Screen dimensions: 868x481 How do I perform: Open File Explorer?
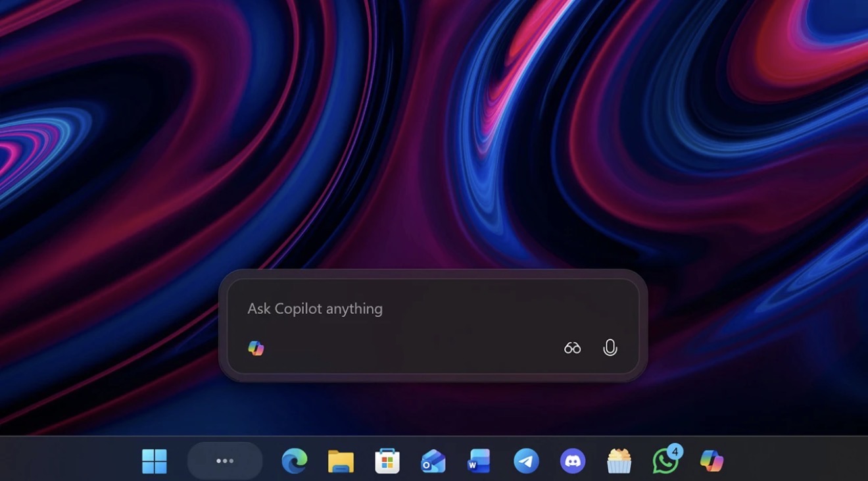341,461
